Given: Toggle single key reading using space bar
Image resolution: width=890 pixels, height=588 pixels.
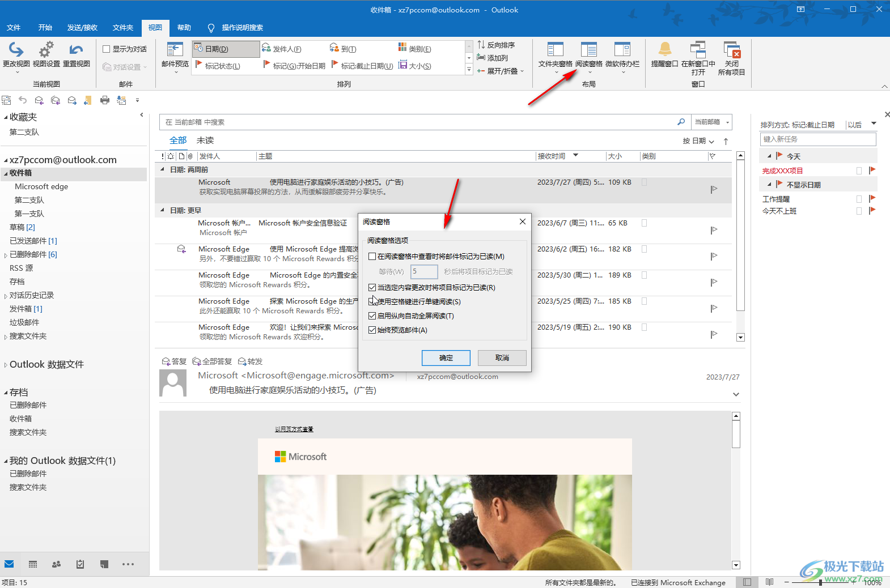Looking at the screenshot, I should (x=372, y=302).
